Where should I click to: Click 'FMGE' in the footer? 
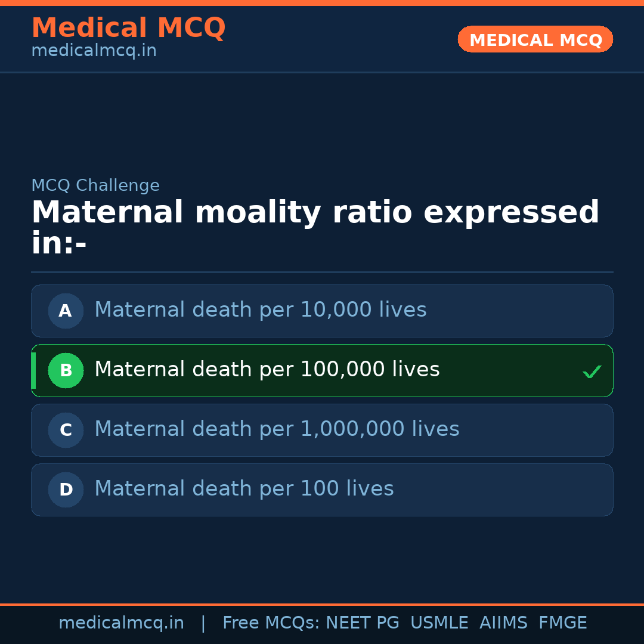tap(563, 623)
